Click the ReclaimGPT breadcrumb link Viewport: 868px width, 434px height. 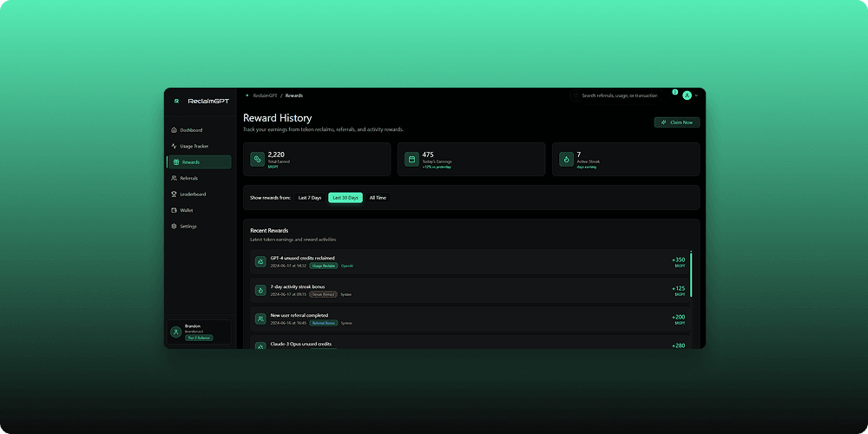tap(264, 95)
